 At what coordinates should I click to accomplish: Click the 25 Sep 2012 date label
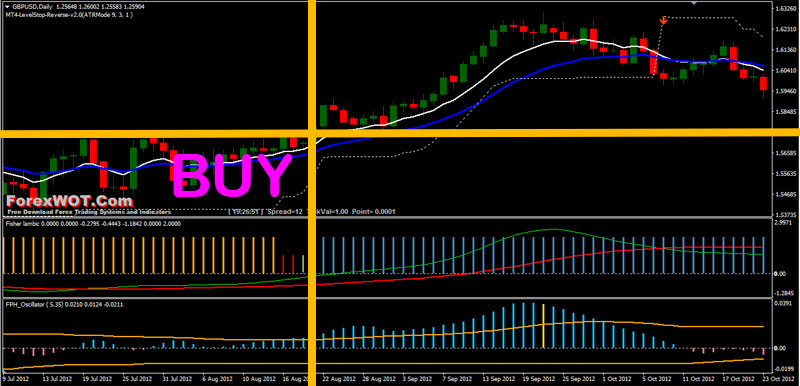(579, 379)
